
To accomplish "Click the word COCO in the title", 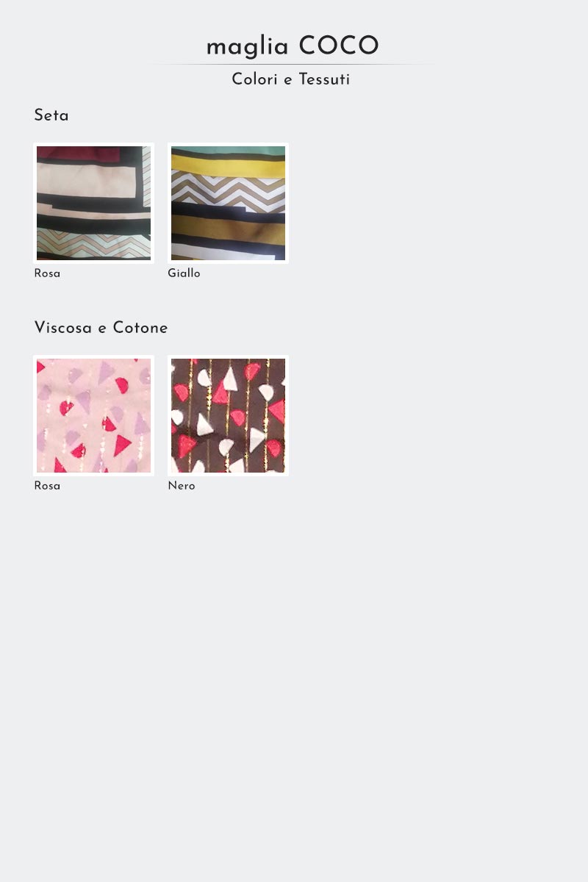I will point(339,46).
